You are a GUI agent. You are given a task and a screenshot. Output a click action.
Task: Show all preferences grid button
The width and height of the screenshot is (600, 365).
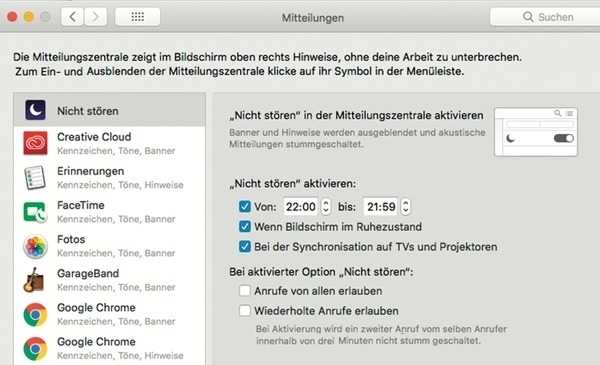(x=137, y=17)
